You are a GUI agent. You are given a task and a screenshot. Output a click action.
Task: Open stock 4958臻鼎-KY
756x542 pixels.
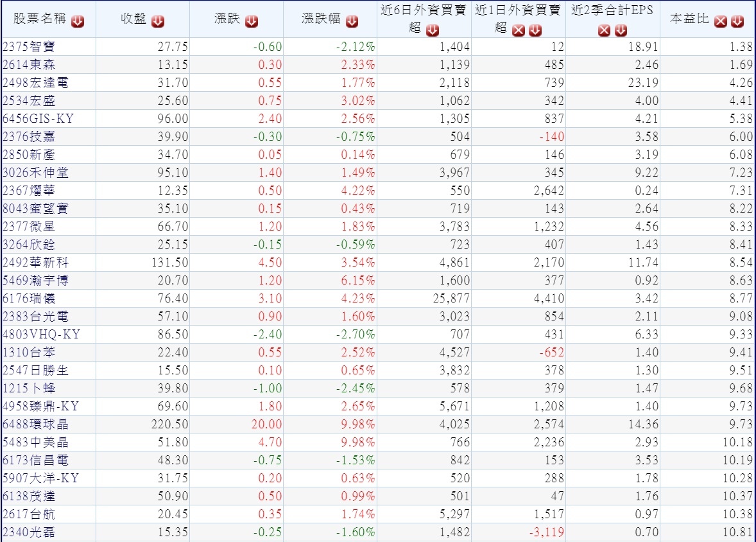pyautogui.click(x=41, y=406)
